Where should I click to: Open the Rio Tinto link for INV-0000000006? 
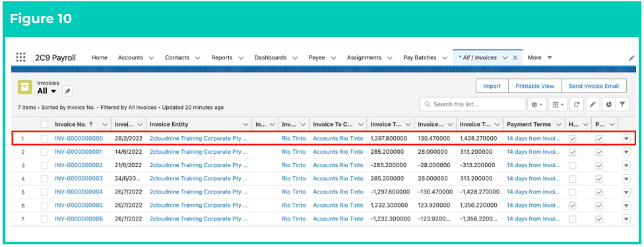click(294, 219)
